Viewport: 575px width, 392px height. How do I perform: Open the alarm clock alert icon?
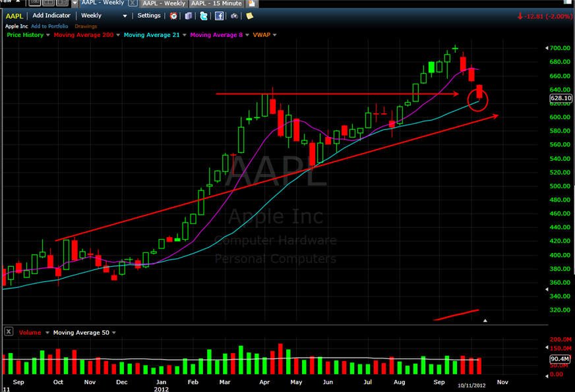coord(173,16)
